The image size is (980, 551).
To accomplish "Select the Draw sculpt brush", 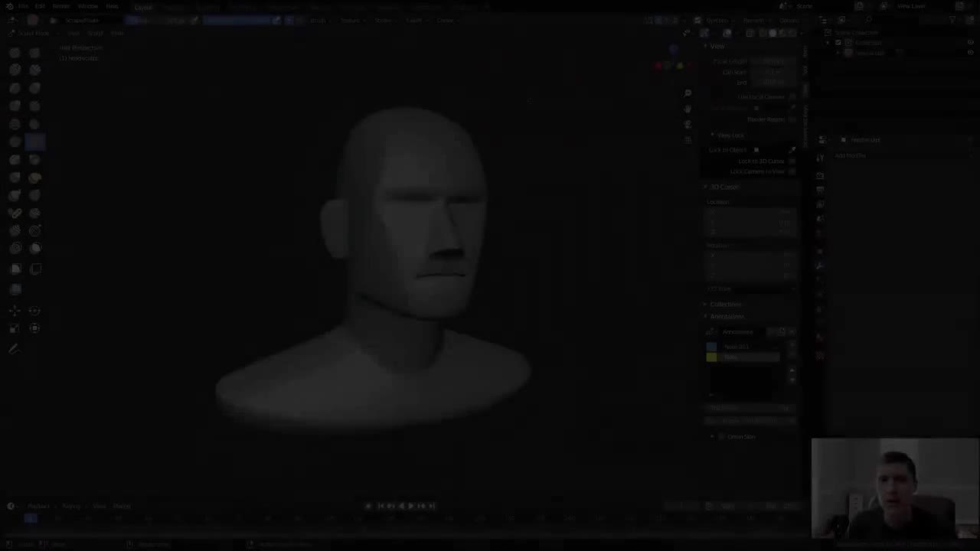I will click(15, 52).
